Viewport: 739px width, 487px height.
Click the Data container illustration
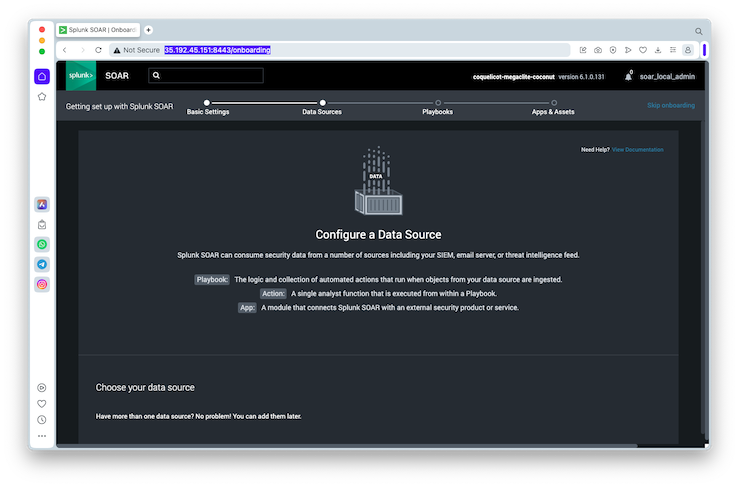(378, 181)
